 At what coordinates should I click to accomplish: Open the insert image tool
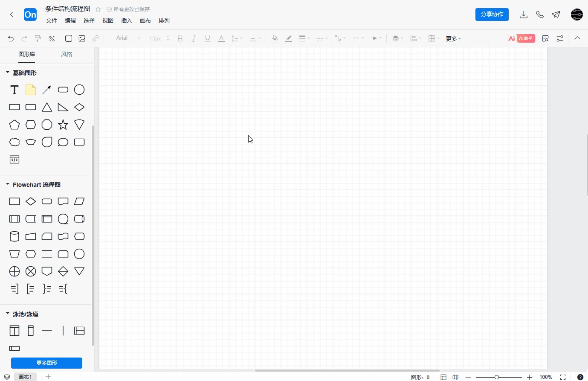point(82,38)
